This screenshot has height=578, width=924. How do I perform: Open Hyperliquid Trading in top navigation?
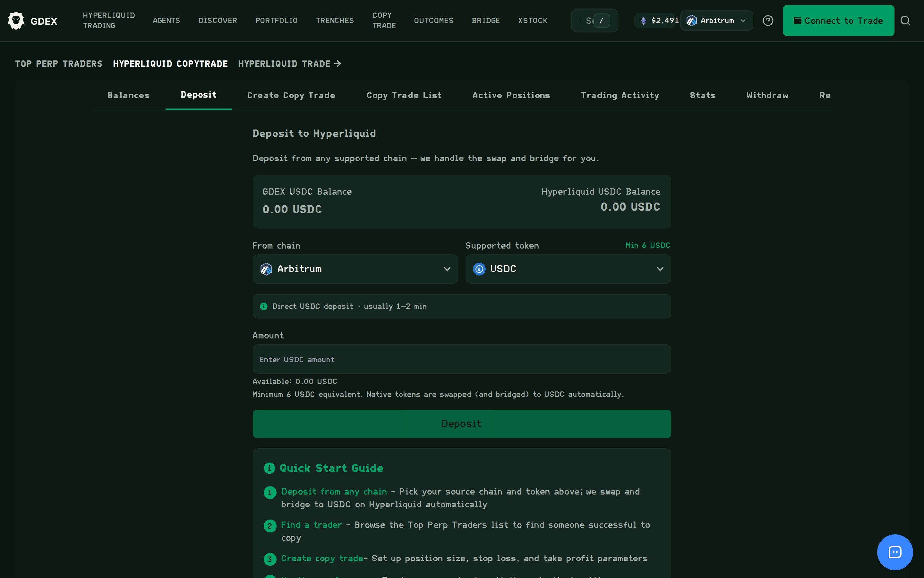click(x=109, y=21)
